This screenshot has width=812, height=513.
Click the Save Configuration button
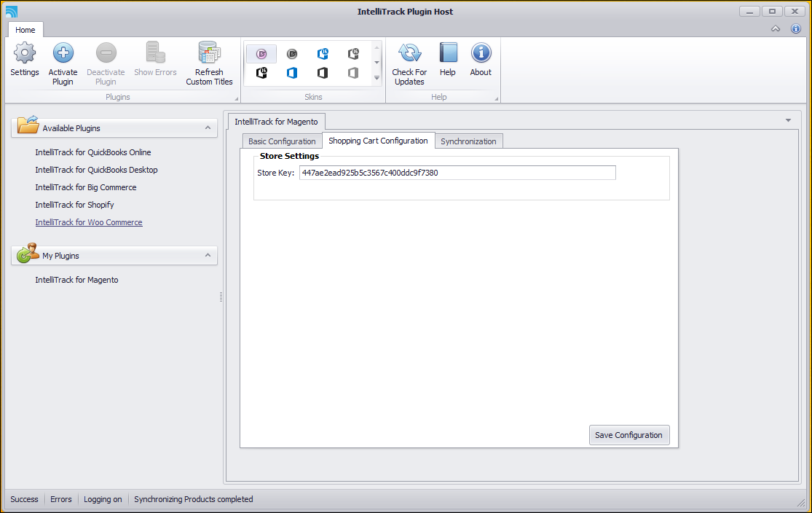coord(628,435)
